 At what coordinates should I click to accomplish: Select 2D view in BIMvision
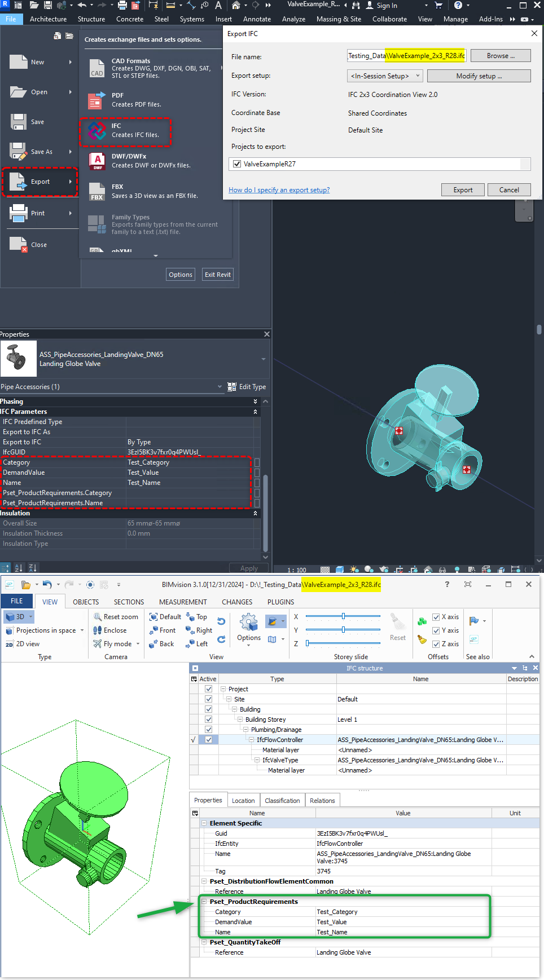pos(23,644)
